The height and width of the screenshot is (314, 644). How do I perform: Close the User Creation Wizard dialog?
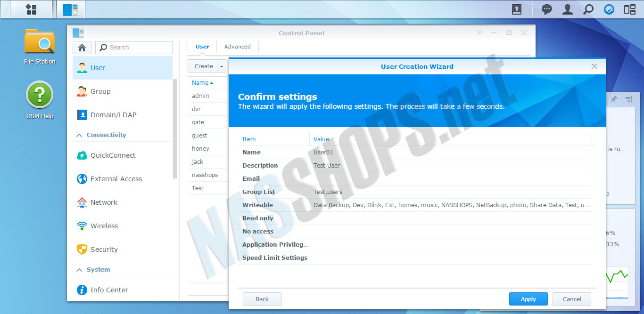pos(594,66)
